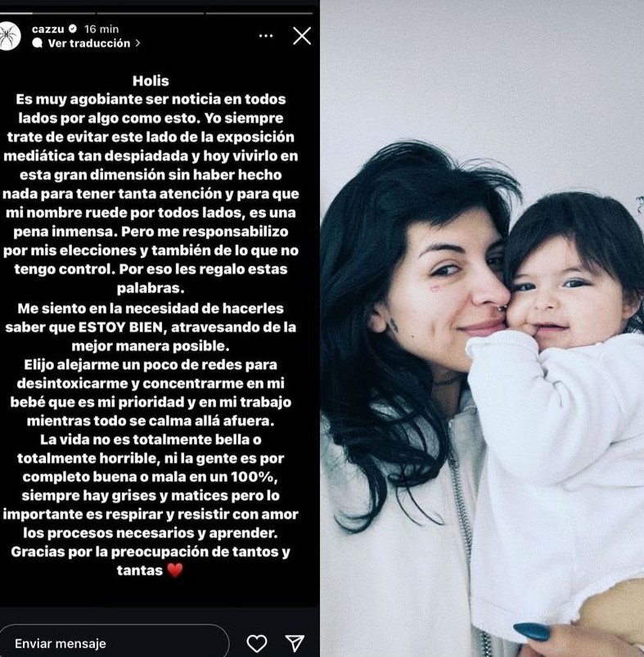Click the Ver traducción link

[x=89, y=43]
